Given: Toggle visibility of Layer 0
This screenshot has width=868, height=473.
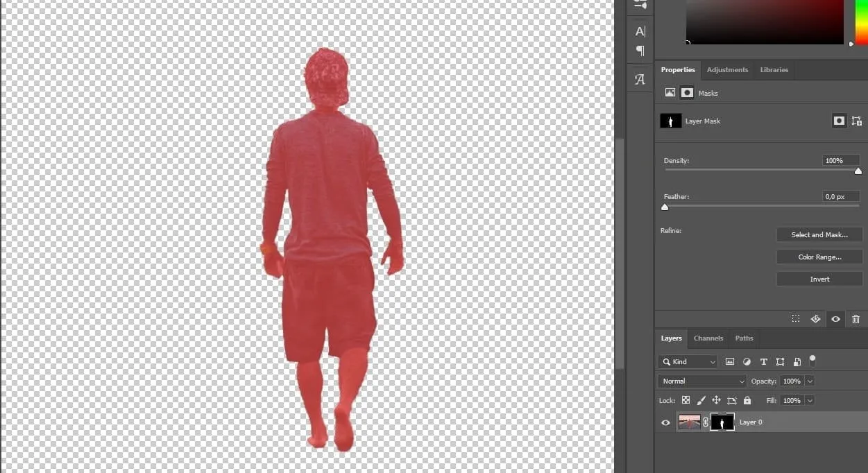Looking at the screenshot, I should 665,422.
